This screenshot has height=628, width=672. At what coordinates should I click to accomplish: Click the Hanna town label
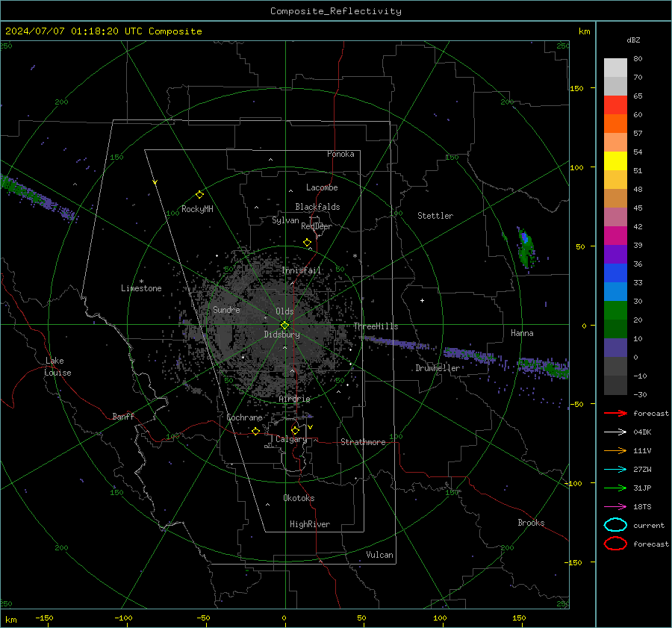click(522, 334)
